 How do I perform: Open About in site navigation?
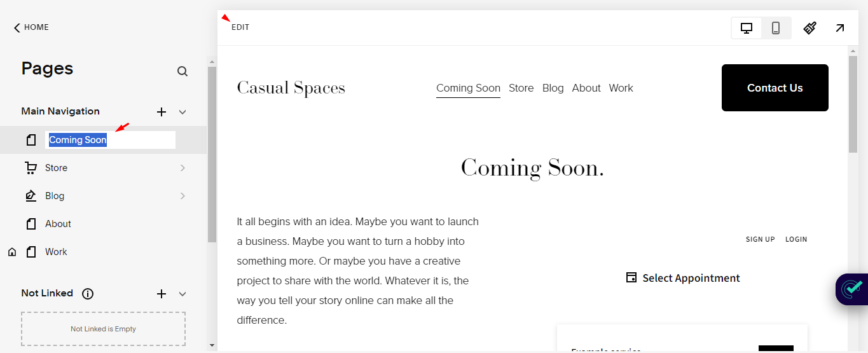click(586, 88)
